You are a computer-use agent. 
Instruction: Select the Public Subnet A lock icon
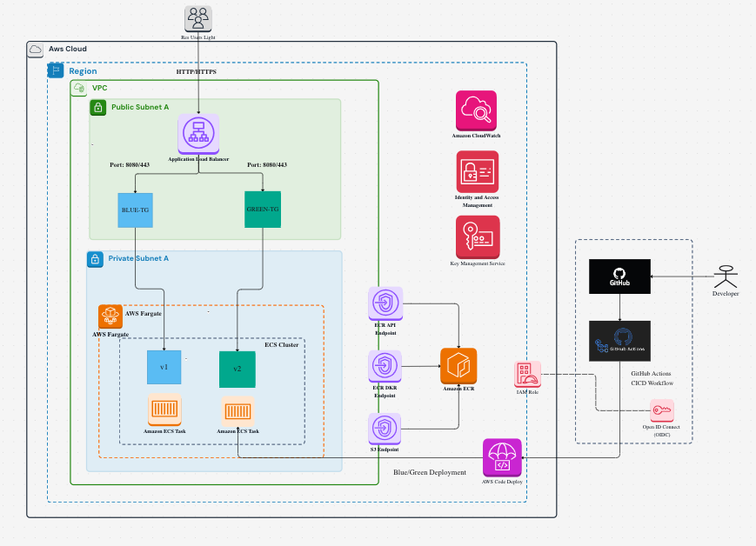[98, 107]
